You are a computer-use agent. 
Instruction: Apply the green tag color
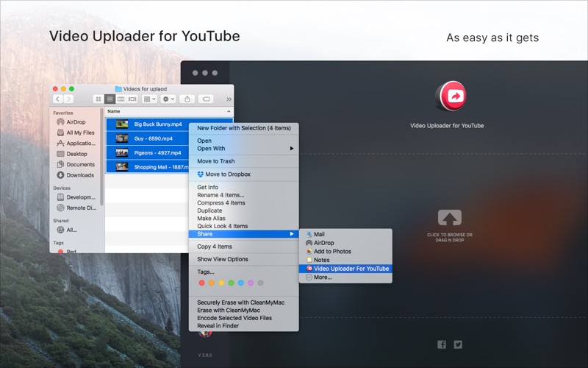tap(231, 283)
